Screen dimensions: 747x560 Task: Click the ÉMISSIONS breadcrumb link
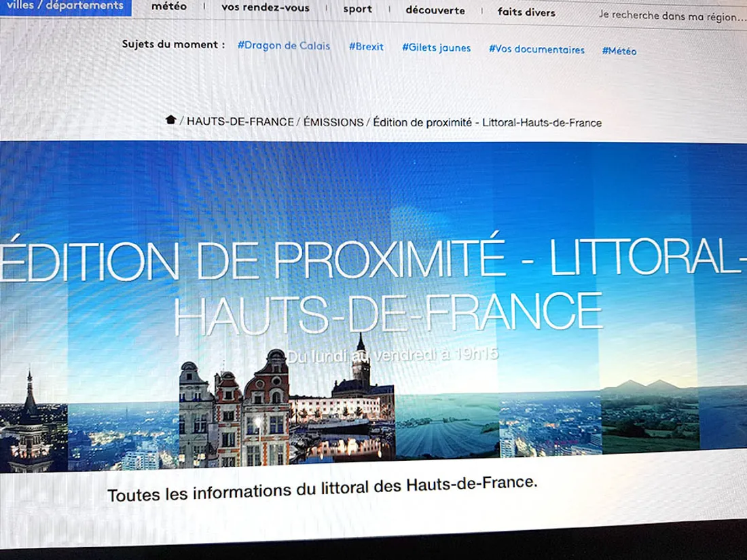[x=333, y=122]
